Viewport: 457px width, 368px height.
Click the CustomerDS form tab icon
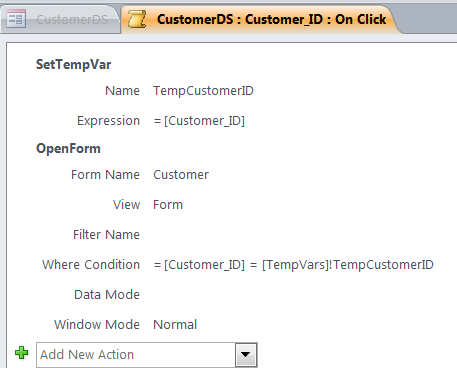pyautogui.click(x=16, y=19)
